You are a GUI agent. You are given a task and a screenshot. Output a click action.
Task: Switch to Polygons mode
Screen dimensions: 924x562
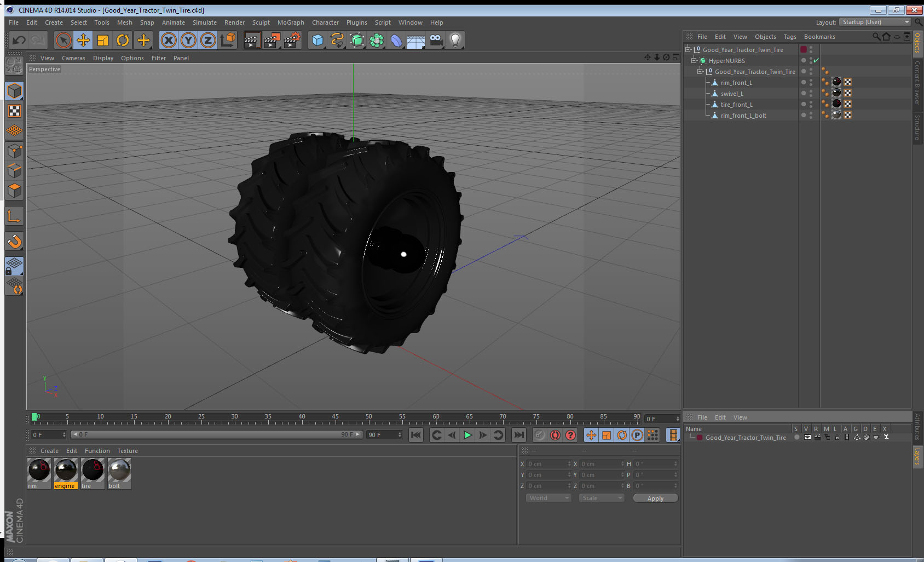coord(14,191)
